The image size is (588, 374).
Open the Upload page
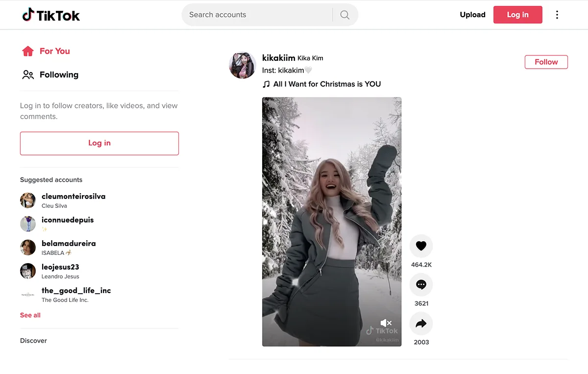pos(472,15)
